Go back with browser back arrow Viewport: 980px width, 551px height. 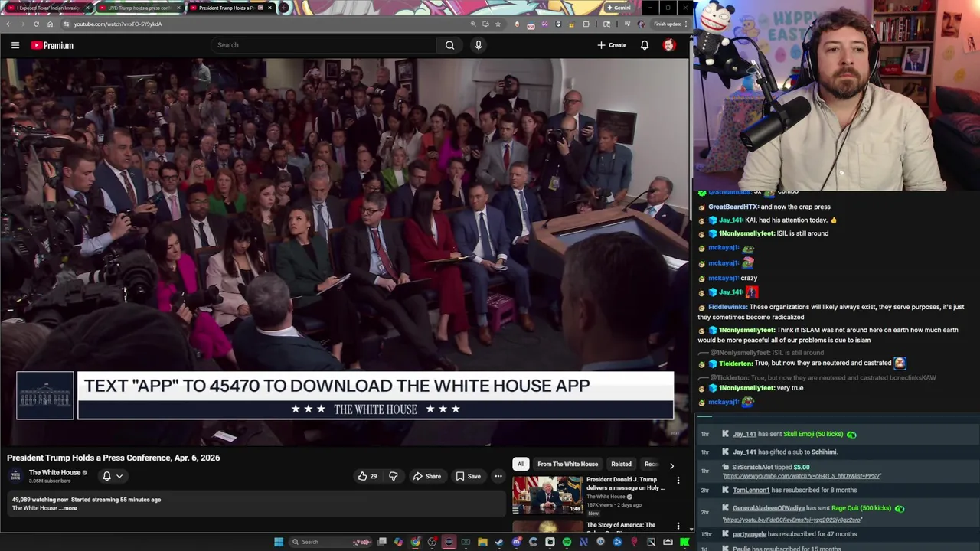pyautogui.click(x=8, y=24)
